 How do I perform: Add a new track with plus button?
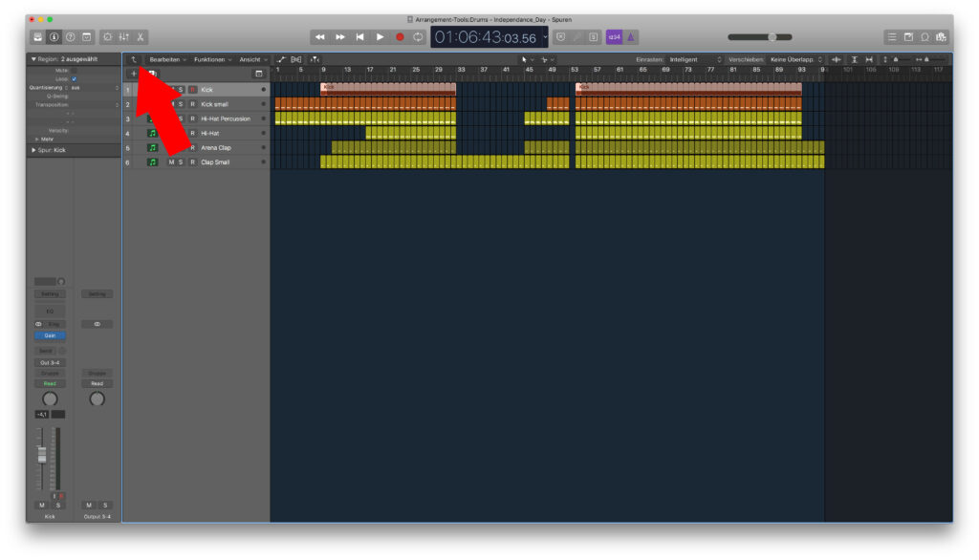click(x=133, y=74)
